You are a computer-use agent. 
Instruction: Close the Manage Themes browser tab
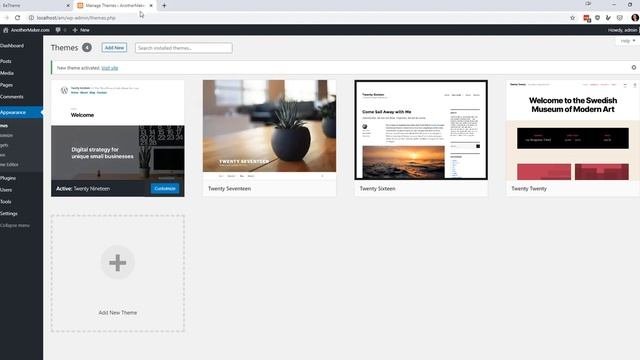pos(151,6)
